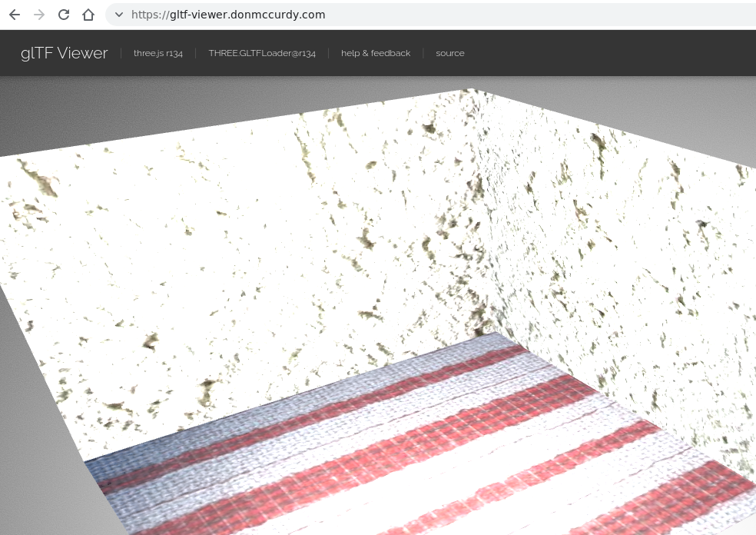This screenshot has height=535, width=756.
Task: Navigate forward in browser history
Action: (x=39, y=14)
